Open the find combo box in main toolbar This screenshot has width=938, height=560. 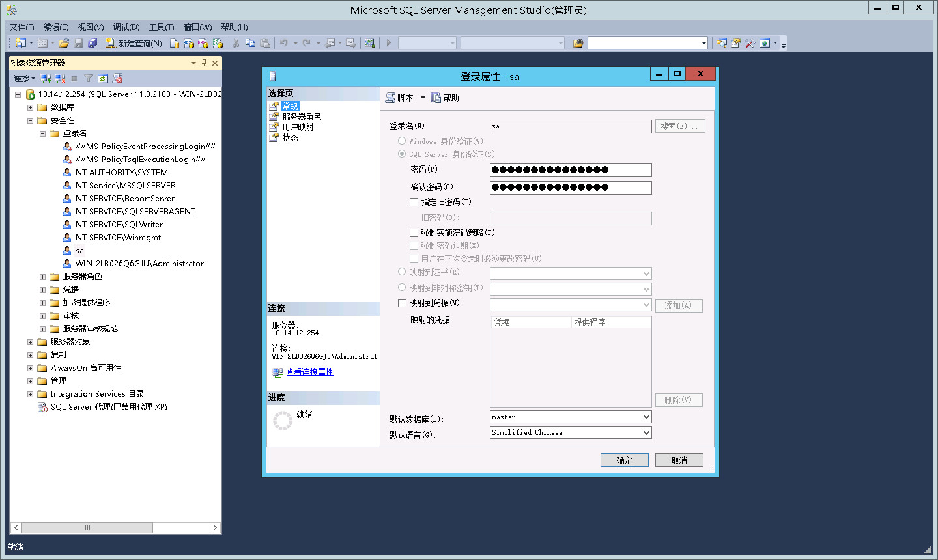pyautogui.click(x=704, y=43)
